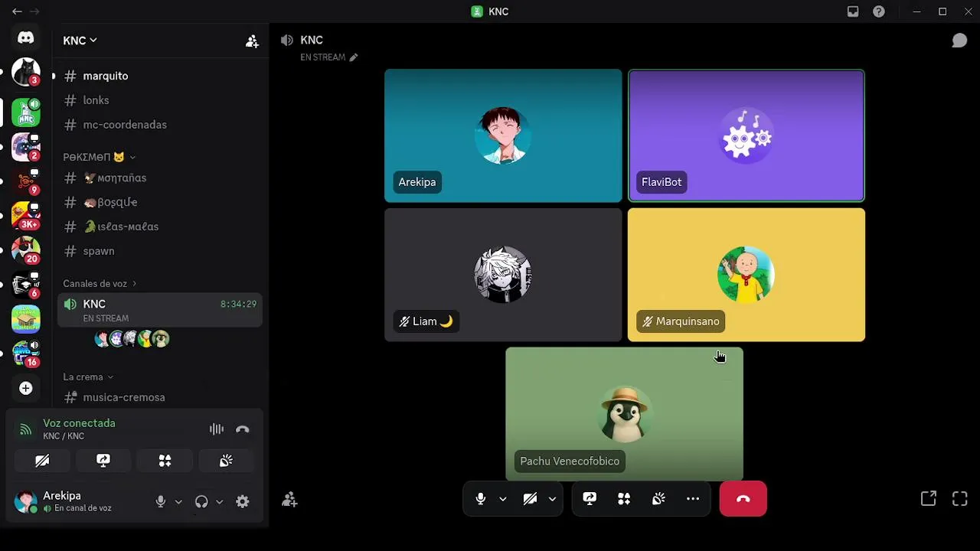Show the voice channel chat icon
Screen dimensions: 980x551
[x=959, y=41]
